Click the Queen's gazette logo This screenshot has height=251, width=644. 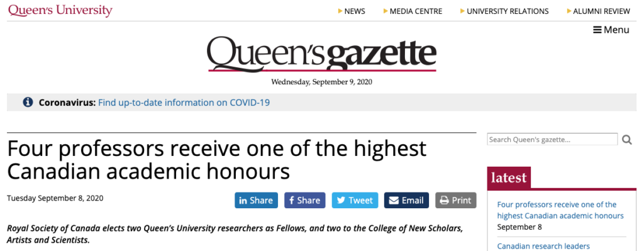[322, 54]
